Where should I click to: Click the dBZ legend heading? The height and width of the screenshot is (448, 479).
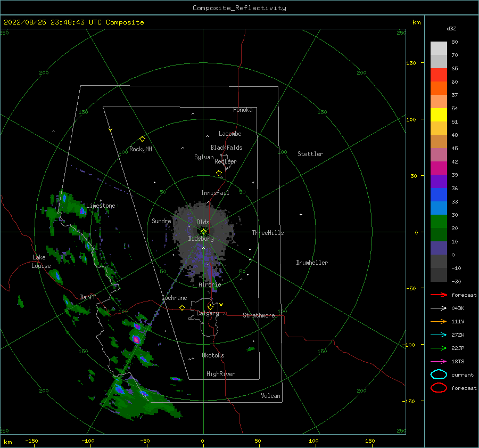[451, 29]
